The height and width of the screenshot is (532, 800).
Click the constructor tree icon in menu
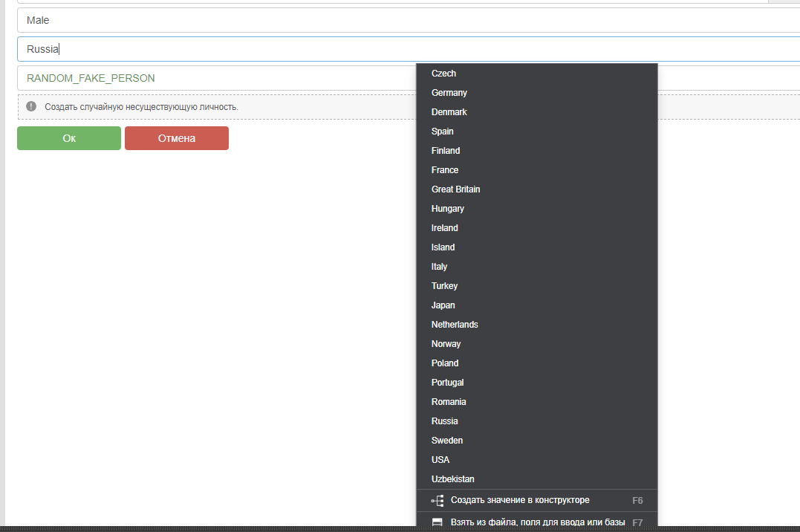pos(438,501)
